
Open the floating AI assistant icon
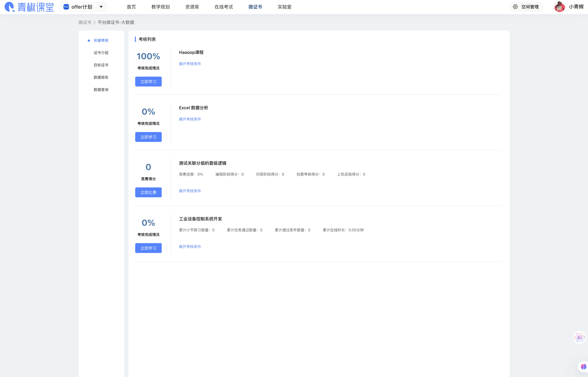click(579, 337)
